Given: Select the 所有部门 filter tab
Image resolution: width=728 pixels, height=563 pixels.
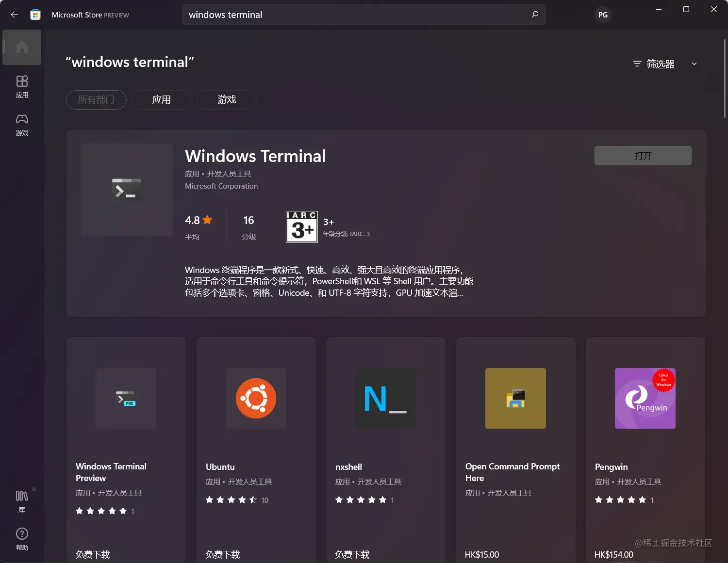Looking at the screenshot, I should pyautogui.click(x=96, y=100).
